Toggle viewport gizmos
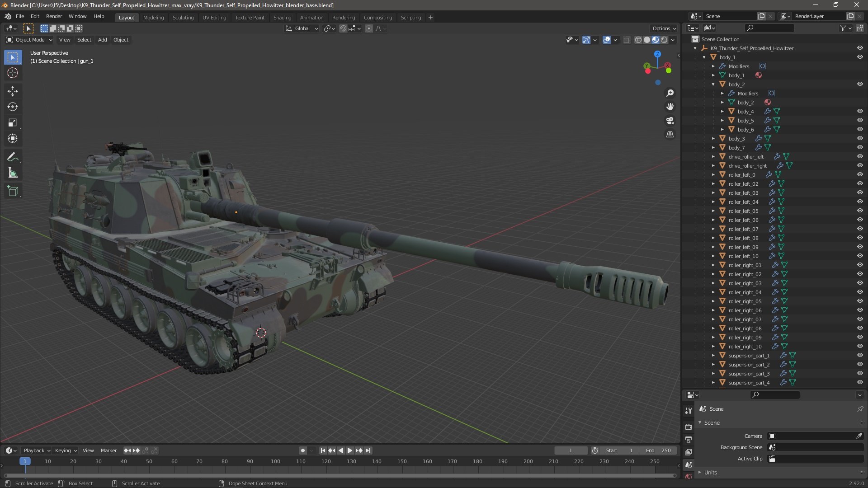Screen dimensions: 868x488 tap(586, 40)
